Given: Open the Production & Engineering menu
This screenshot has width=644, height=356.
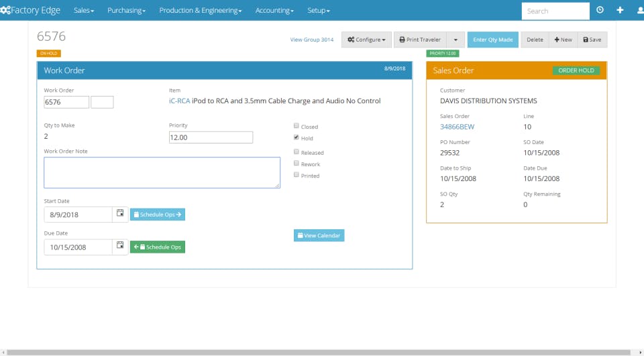Looking at the screenshot, I should pyautogui.click(x=201, y=11).
